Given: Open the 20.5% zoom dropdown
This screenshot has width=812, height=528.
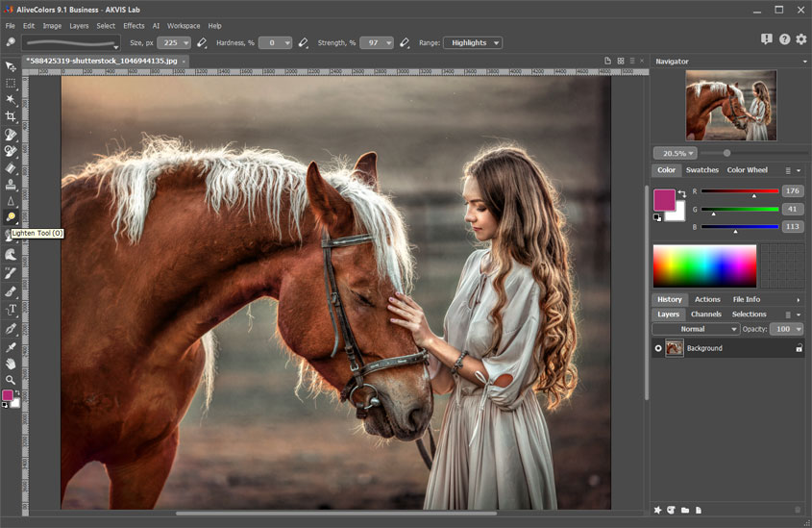Looking at the screenshot, I should coord(675,153).
